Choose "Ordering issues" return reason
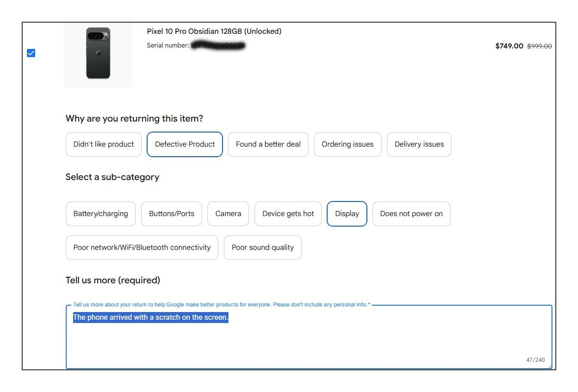Screen dimensions: 578x392 point(348,144)
